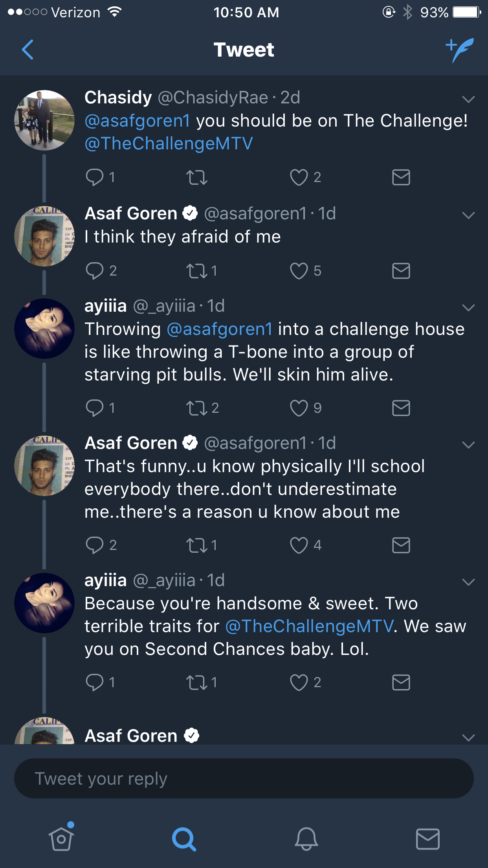Reply to Chasidy's tweet

pos(95,177)
